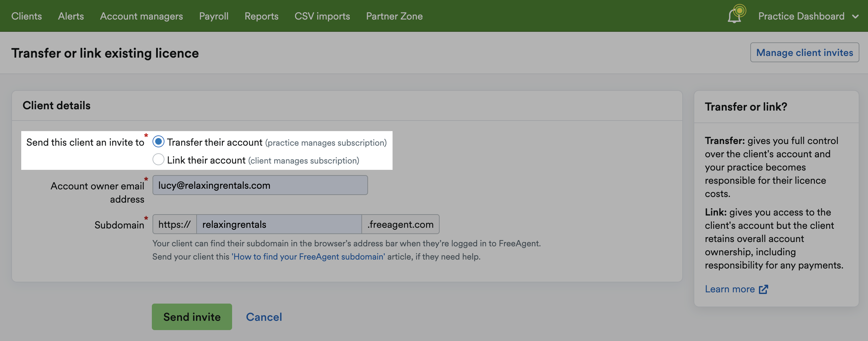The width and height of the screenshot is (868, 341).
Task: Click the external link icon beside Learn more
Action: [x=763, y=289]
